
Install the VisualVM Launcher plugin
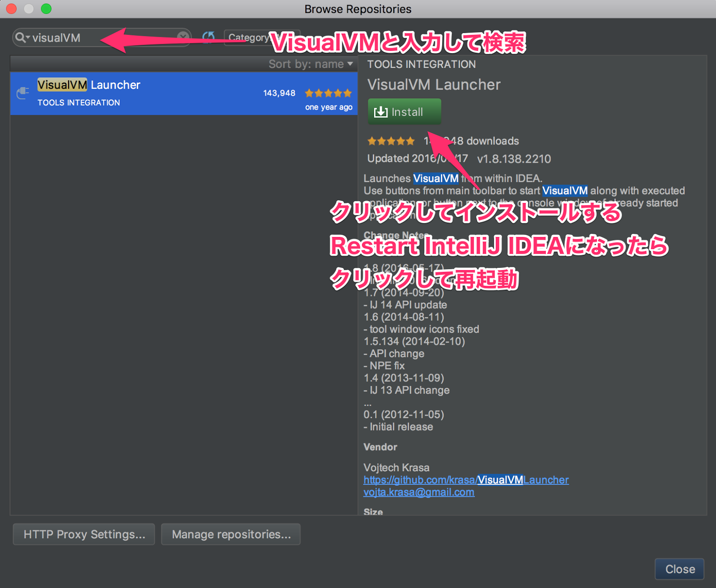coord(404,112)
